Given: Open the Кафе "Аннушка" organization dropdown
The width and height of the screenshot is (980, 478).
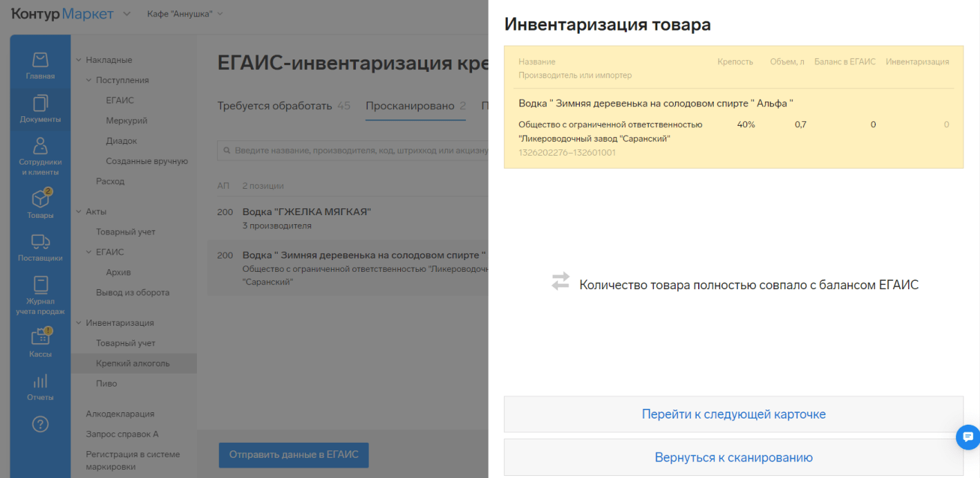Looking at the screenshot, I should coord(185,14).
